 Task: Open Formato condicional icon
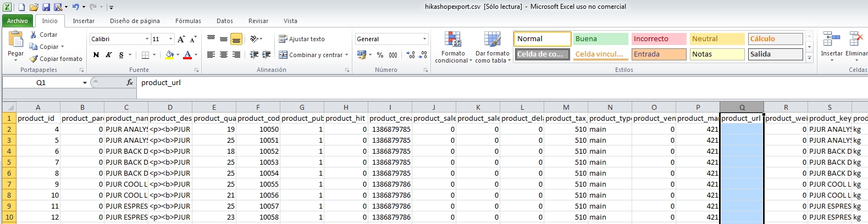pos(453,41)
